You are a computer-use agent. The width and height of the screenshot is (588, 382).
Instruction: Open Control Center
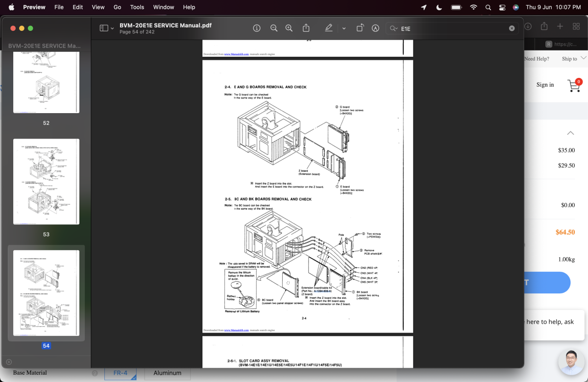[502, 7]
